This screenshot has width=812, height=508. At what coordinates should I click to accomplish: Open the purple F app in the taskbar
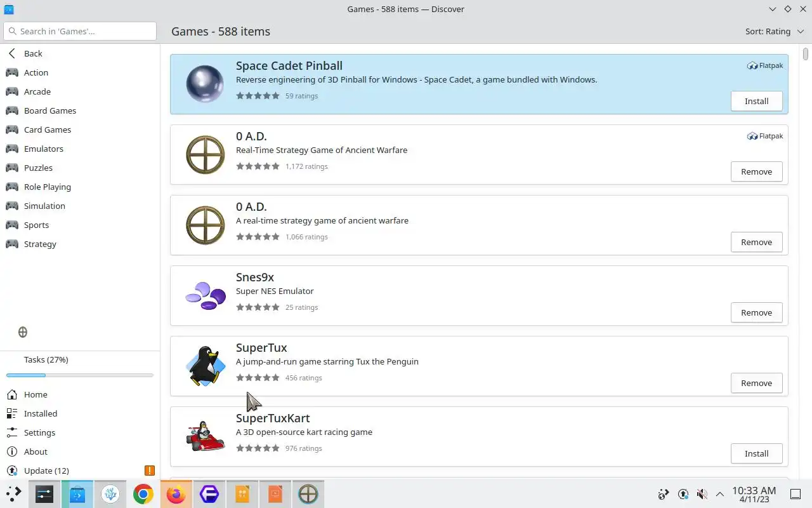tap(209, 493)
